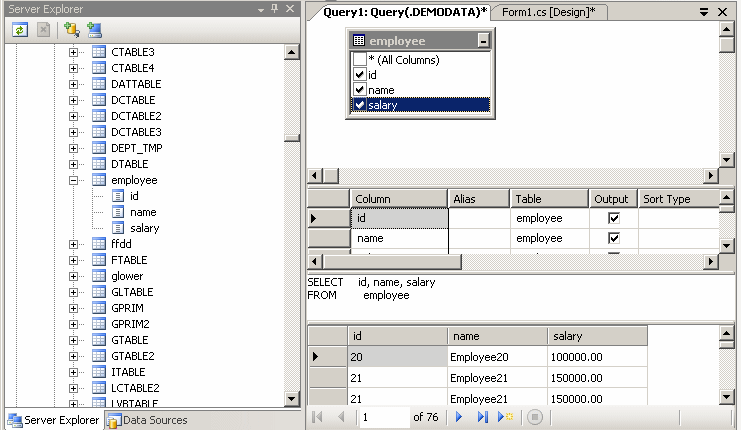Screen dimensions: 741x430
Task: Jump to last record in results
Action: [483, 417]
